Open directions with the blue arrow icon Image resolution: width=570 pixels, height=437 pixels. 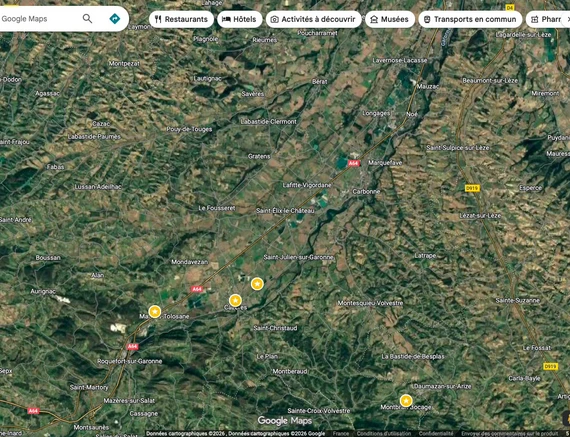[x=115, y=19]
